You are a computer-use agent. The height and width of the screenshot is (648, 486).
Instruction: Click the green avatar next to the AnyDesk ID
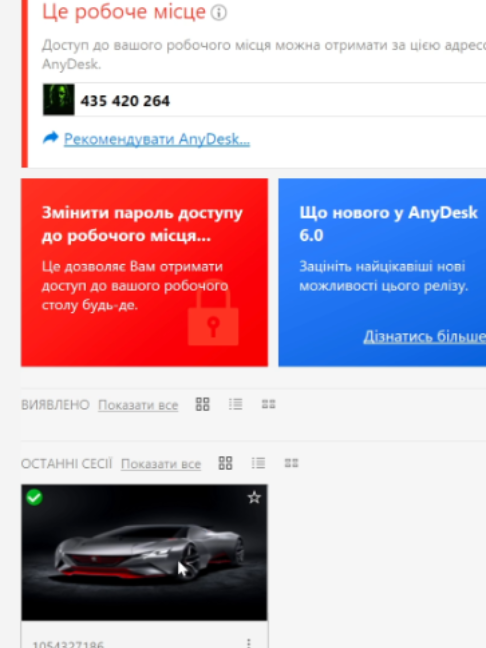59,100
